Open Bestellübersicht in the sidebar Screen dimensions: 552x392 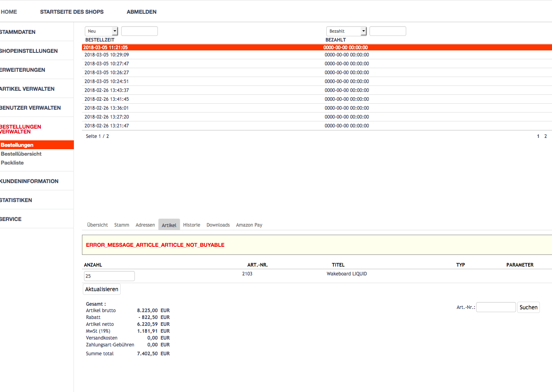point(21,154)
